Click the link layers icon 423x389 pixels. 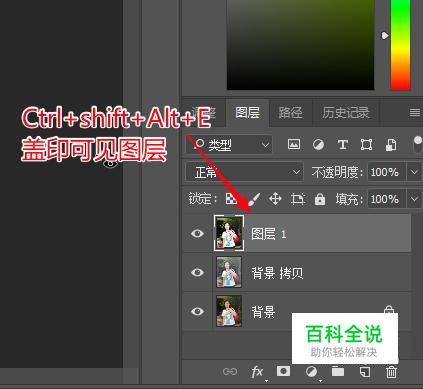(230, 371)
